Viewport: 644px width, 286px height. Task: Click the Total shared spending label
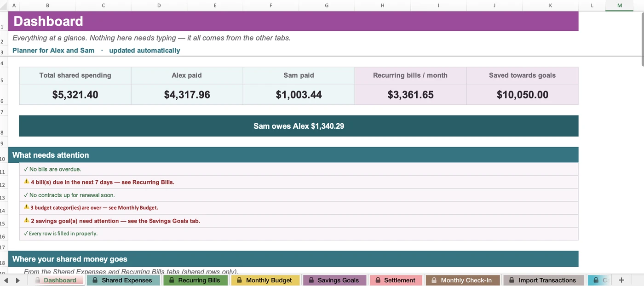[x=75, y=75]
